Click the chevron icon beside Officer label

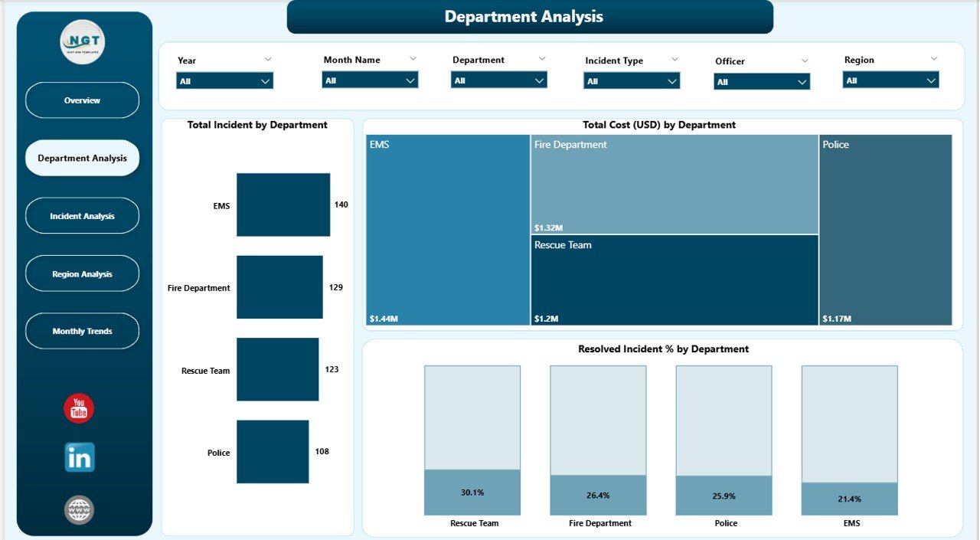805,60
